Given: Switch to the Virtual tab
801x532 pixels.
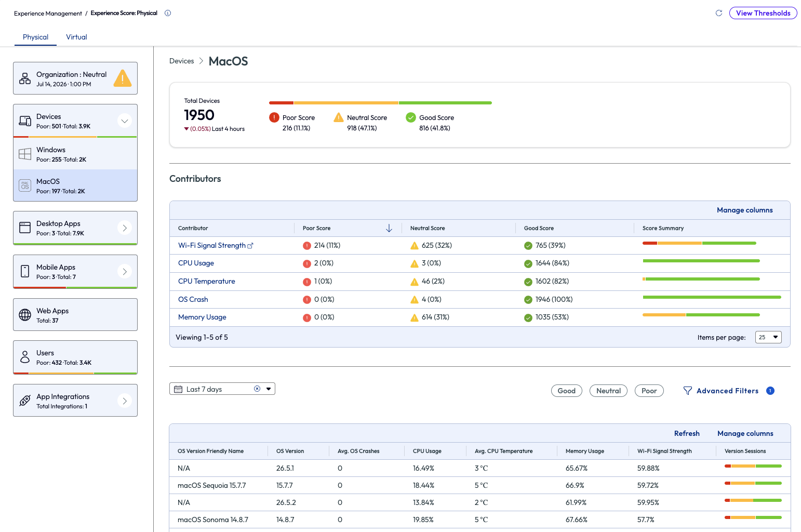Looking at the screenshot, I should coord(76,37).
